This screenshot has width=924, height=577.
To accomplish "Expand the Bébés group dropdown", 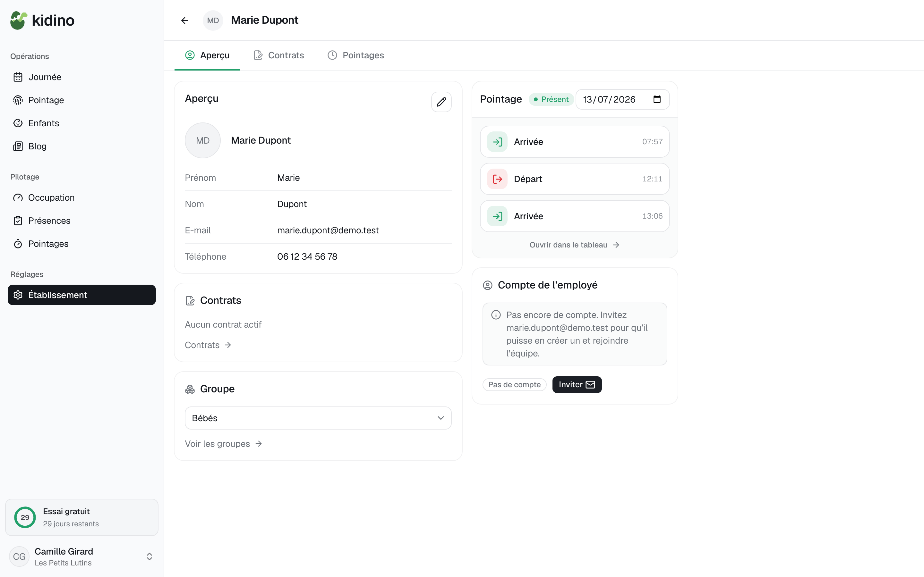I will (x=318, y=418).
